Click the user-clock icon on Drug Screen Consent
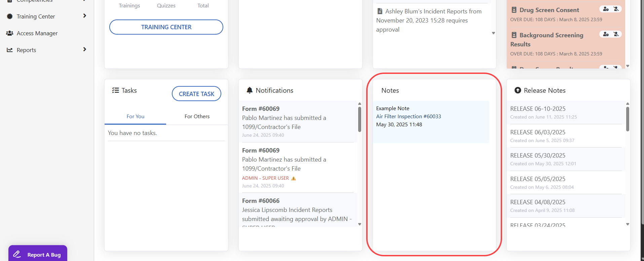This screenshot has height=261, width=644. (x=606, y=9)
